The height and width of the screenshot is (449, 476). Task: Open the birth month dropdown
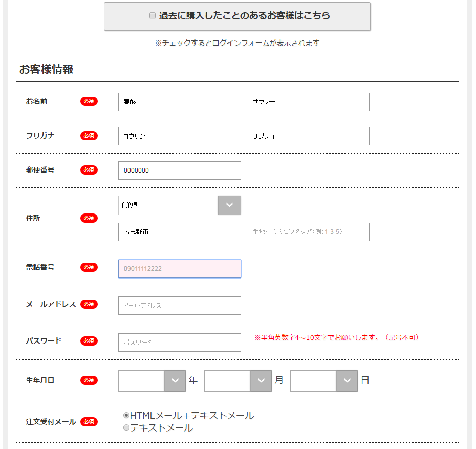pos(237,380)
